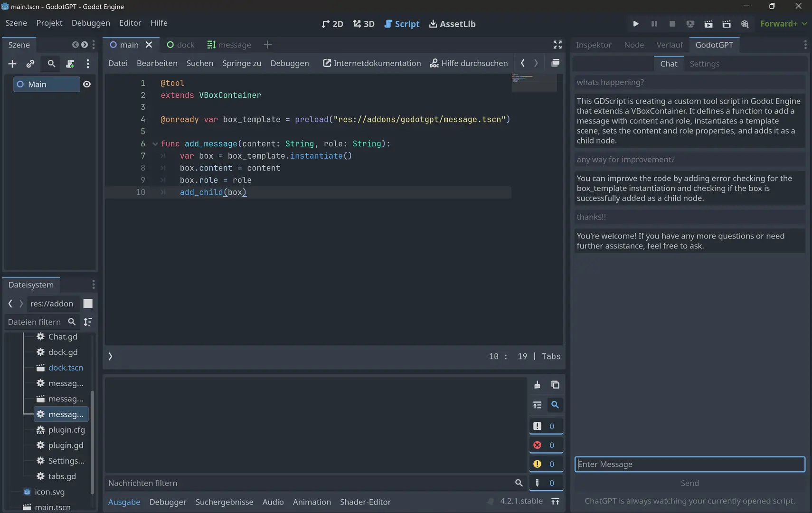Open the remote debug deploy icon
The height and width of the screenshot is (513, 812).
tap(690, 24)
